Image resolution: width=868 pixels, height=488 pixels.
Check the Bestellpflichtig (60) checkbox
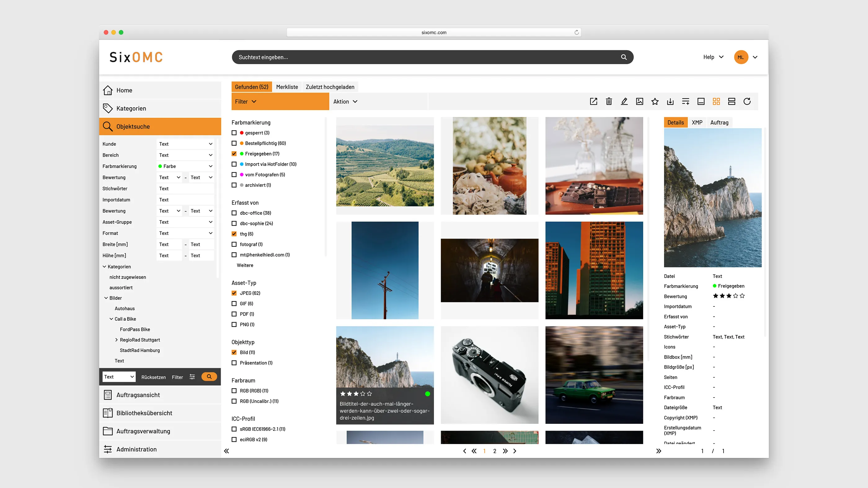coord(234,143)
